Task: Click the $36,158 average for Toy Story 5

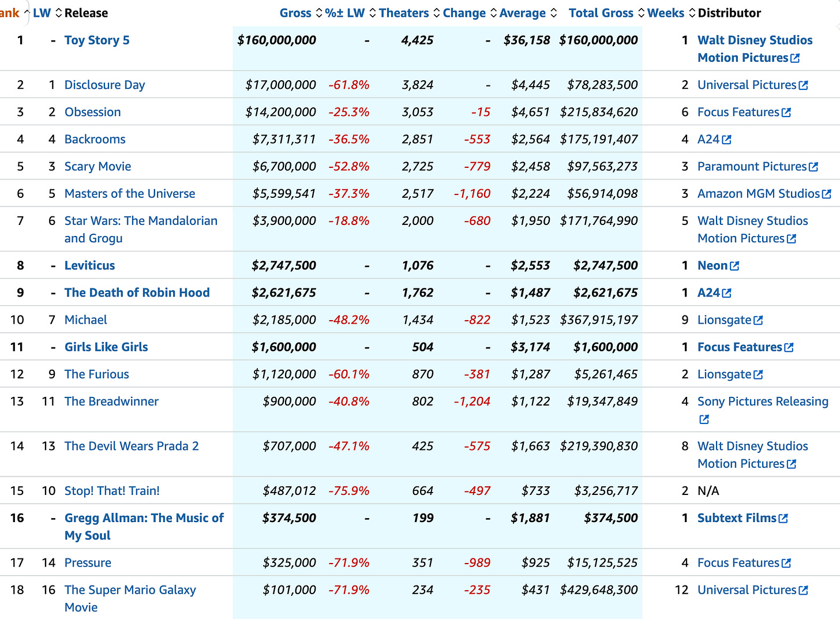Action: click(527, 40)
